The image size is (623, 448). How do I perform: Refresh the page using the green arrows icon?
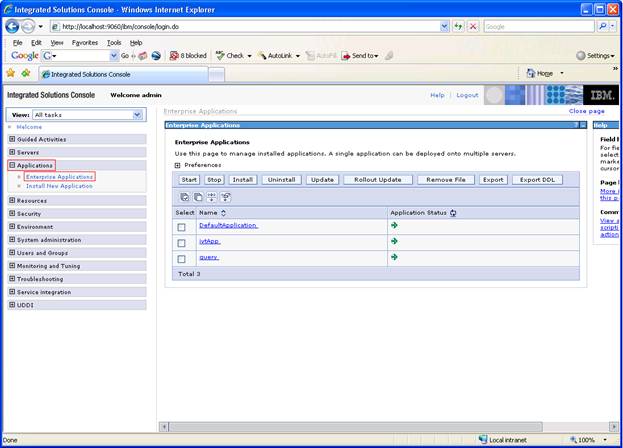coord(459,27)
